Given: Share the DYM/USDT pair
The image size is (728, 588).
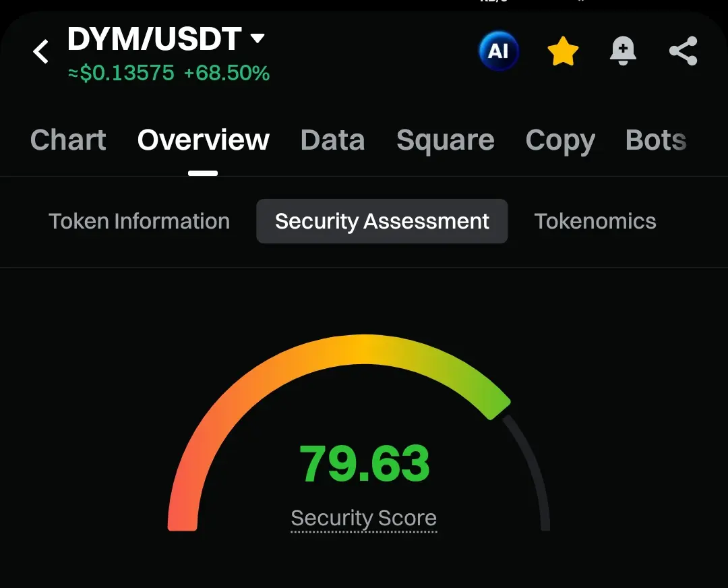Looking at the screenshot, I should (683, 51).
